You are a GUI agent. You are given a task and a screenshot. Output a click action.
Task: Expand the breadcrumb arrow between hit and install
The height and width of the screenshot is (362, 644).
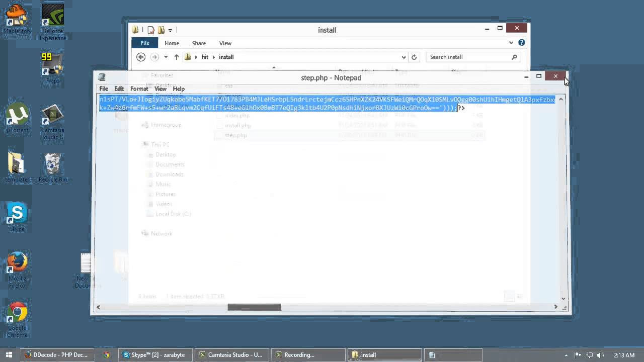tap(214, 57)
